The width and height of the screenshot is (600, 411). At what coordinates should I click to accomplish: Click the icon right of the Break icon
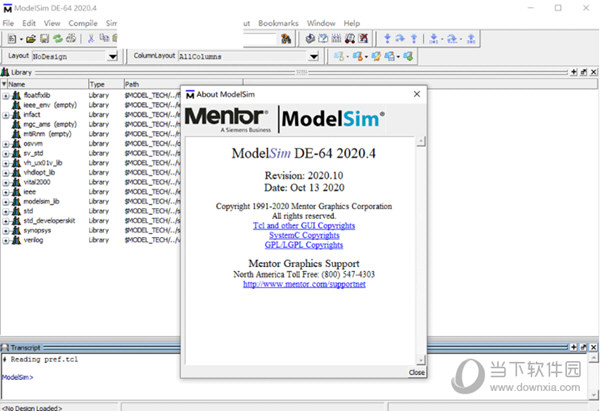(x=363, y=38)
